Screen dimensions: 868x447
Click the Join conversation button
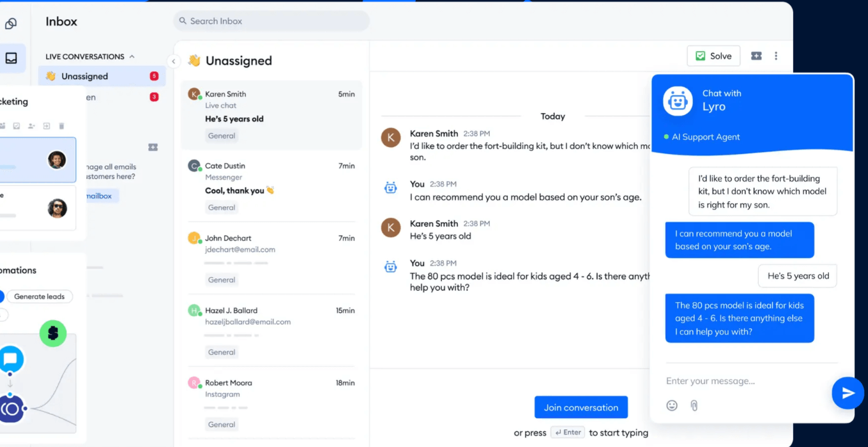tap(581, 407)
